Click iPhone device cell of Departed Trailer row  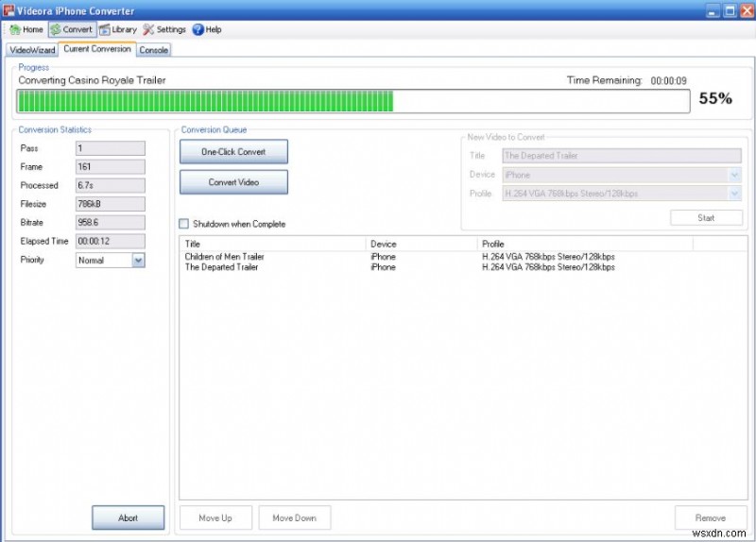coord(384,267)
